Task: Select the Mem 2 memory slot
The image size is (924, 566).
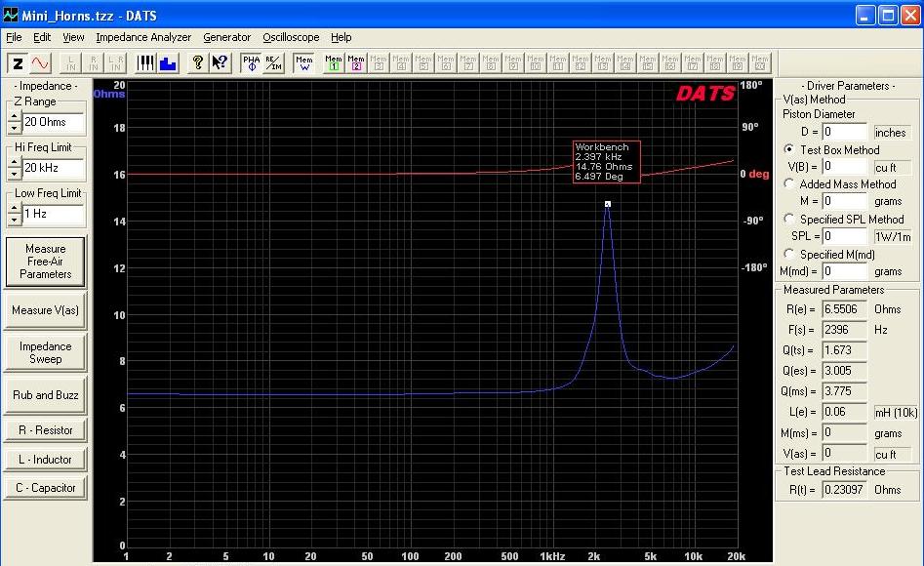Action: pos(356,63)
